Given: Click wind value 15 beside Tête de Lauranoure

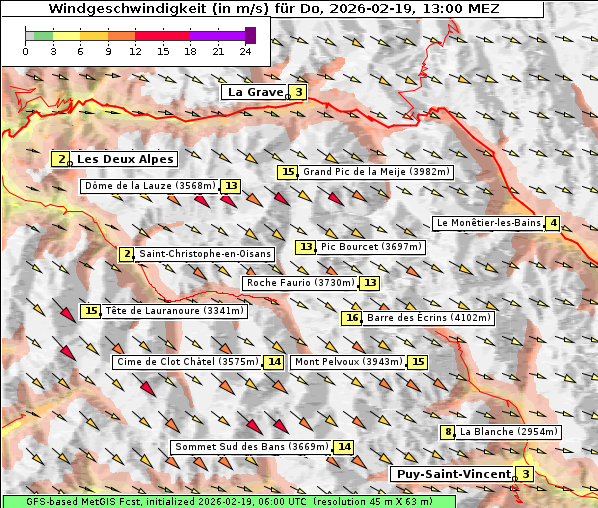Looking at the screenshot, I should [x=90, y=311].
